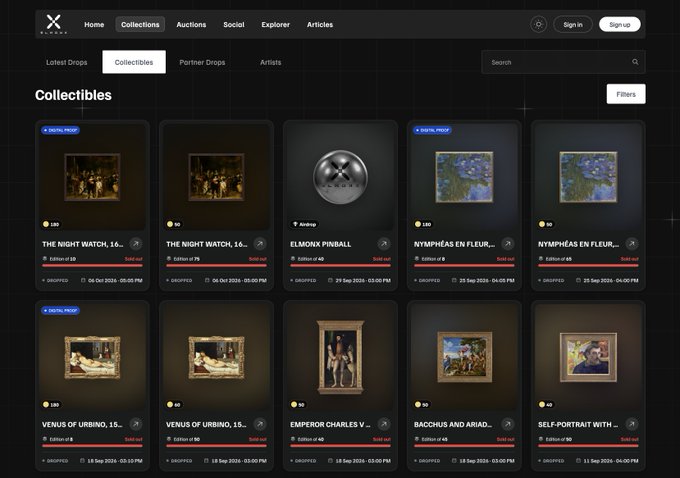Click red progress bar on Emperor Charles V card
This screenshot has width=680, height=478.
click(340, 445)
